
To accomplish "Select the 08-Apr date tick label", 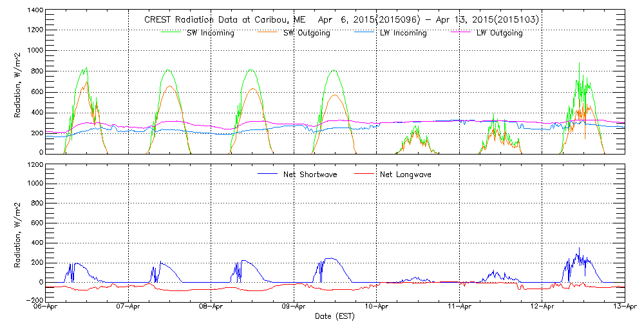I will point(211,307).
